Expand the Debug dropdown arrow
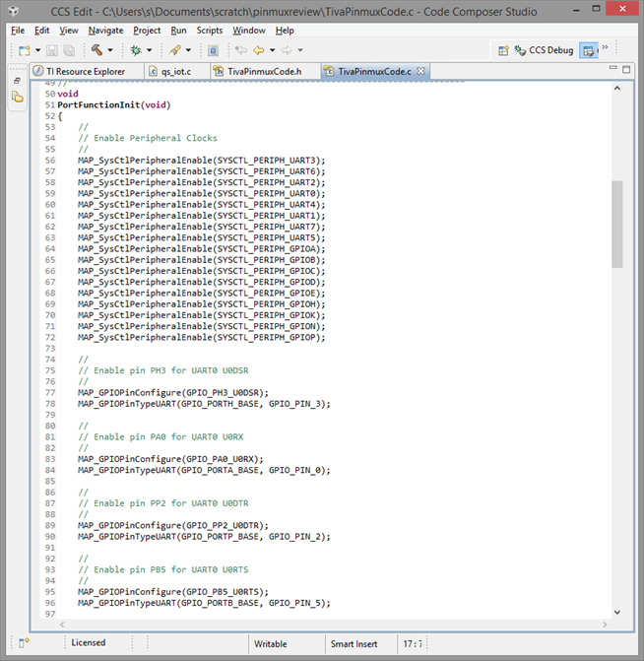644x661 pixels. (x=149, y=50)
